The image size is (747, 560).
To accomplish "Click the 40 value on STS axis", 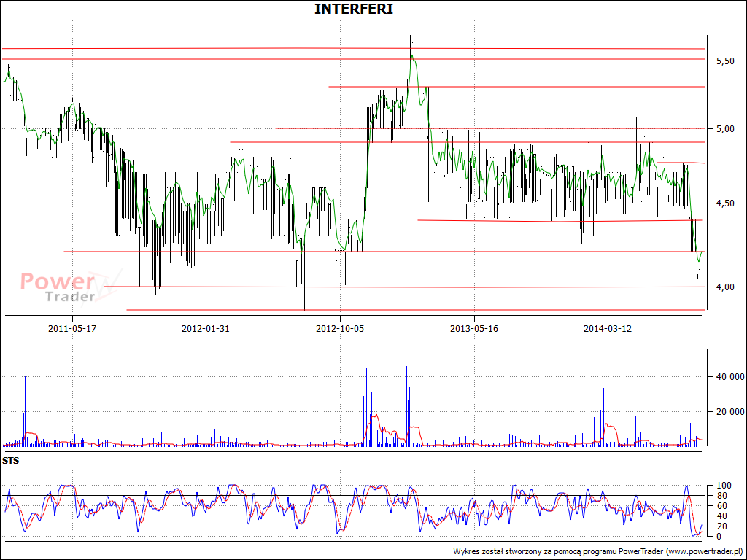I will coord(721,516).
